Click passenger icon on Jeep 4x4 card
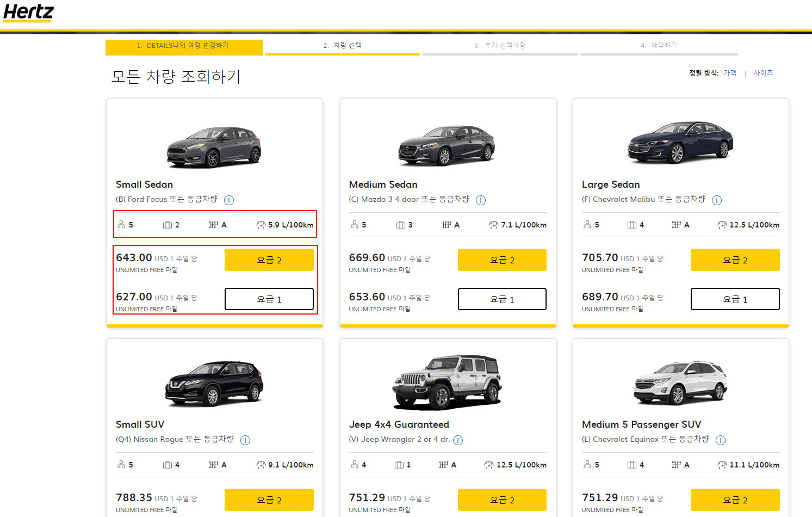Image resolution: width=812 pixels, height=517 pixels. [x=355, y=465]
